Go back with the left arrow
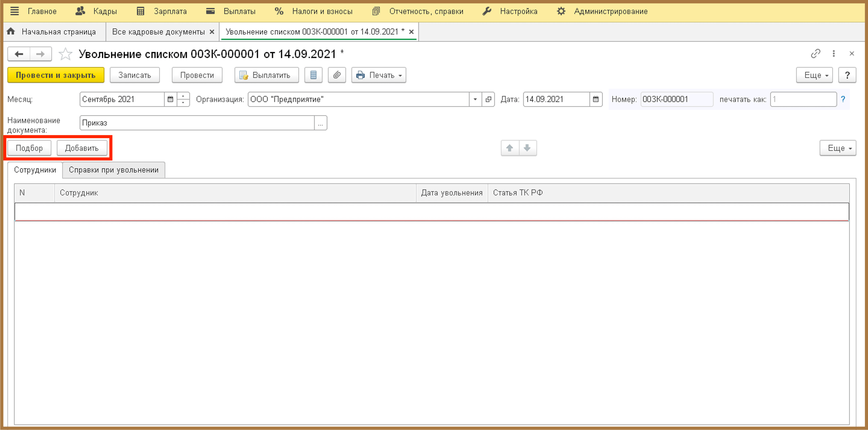The height and width of the screenshot is (430, 868). [19, 54]
